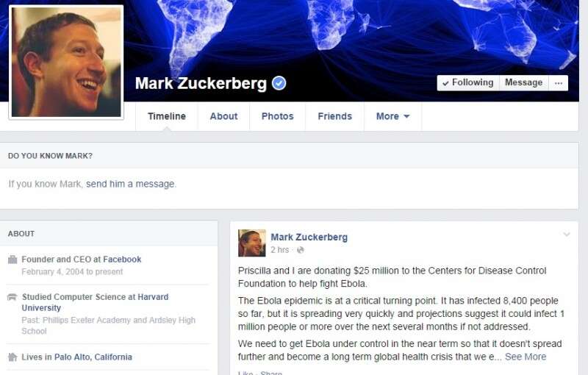Click the small avatar on the post
Viewport: 588px width, 375px height.
(x=251, y=243)
